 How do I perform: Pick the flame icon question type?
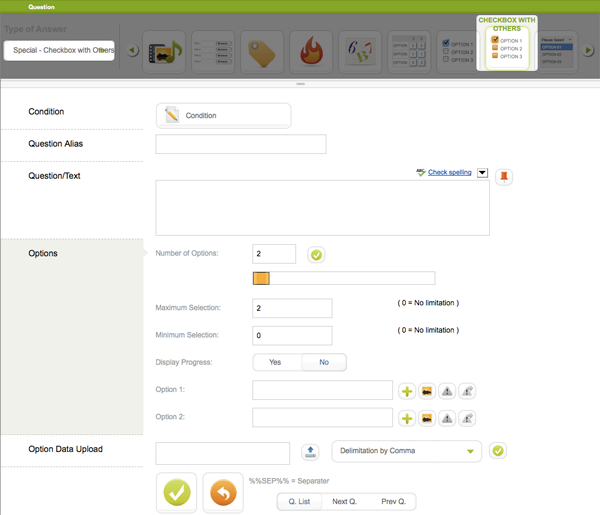(x=311, y=51)
